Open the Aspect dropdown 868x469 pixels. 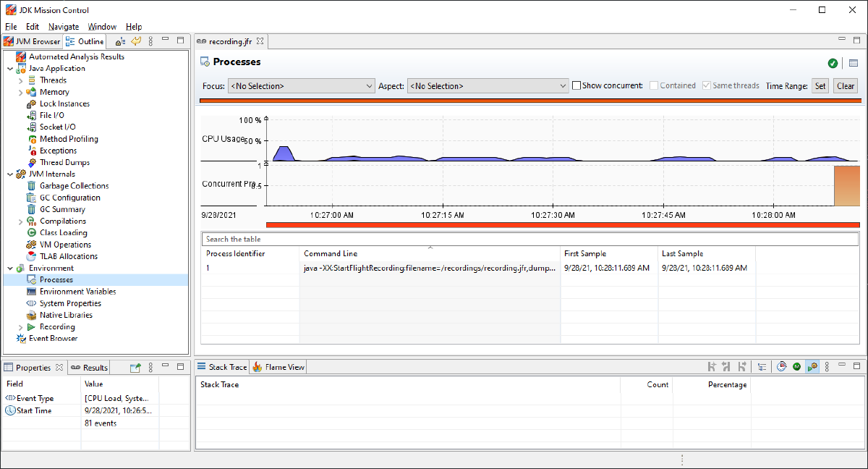pos(488,86)
